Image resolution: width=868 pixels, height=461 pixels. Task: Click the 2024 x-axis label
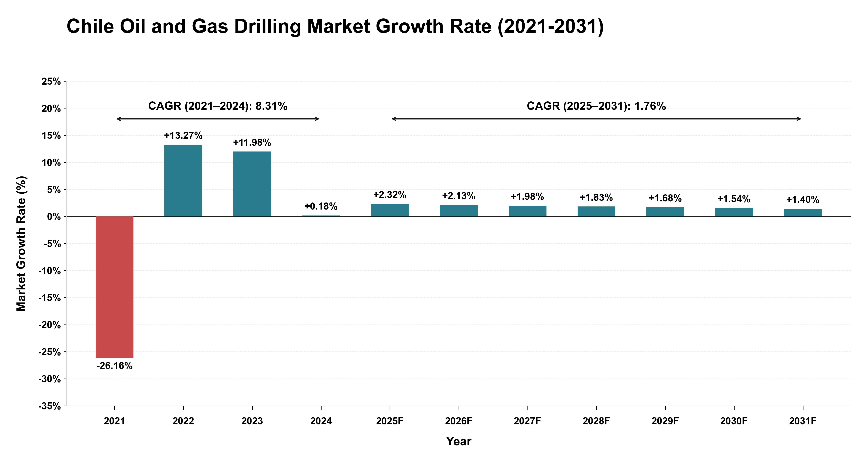(x=321, y=421)
